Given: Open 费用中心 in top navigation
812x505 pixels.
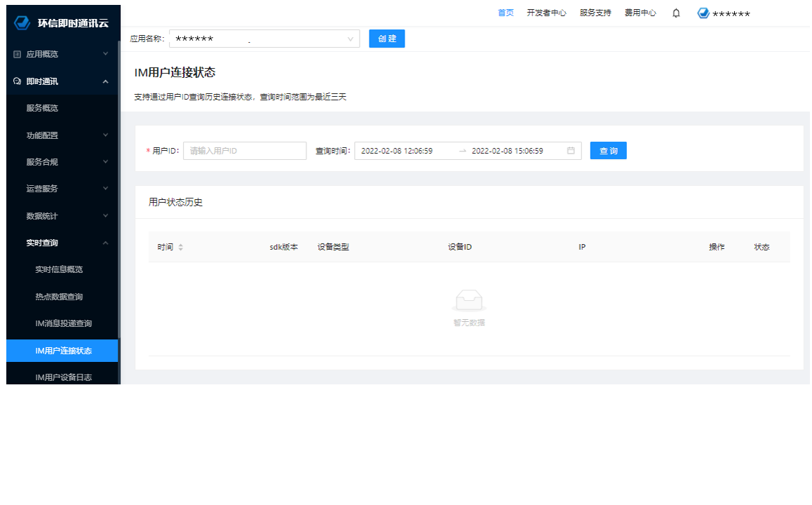Looking at the screenshot, I should click(x=640, y=13).
